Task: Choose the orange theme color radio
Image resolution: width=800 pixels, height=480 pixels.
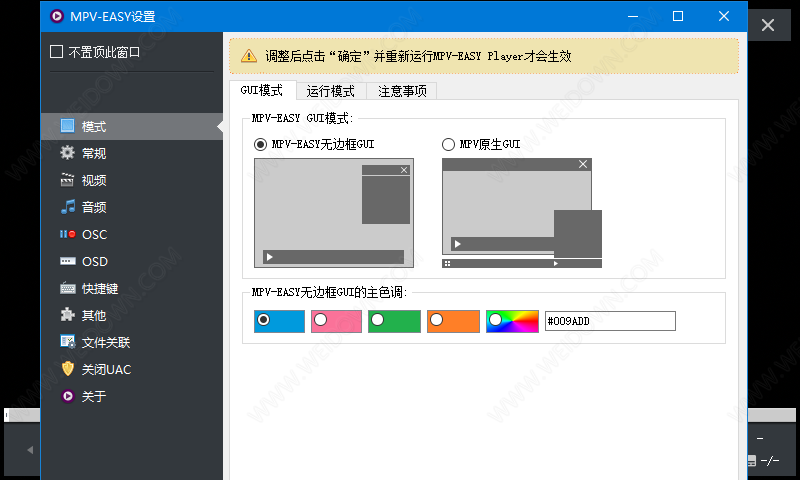Action: point(436,319)
